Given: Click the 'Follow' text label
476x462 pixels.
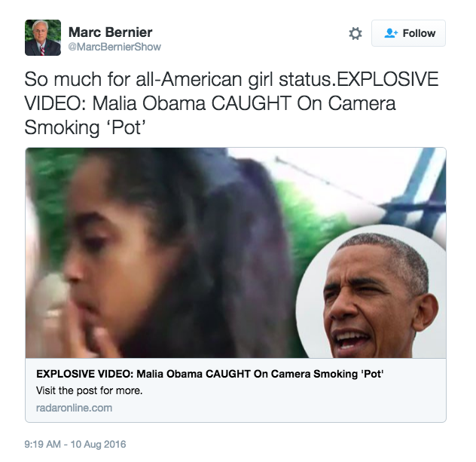Looking at the screenshot, I should pos(419,33).
